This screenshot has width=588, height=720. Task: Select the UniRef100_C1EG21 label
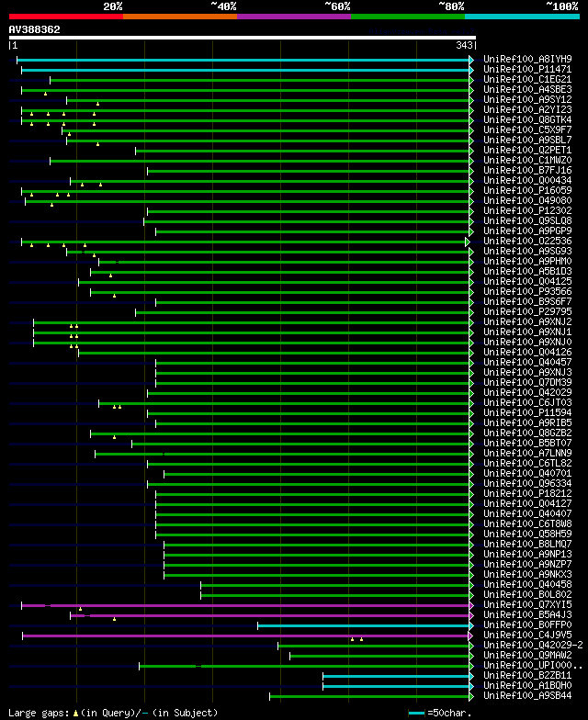point(527,79)
